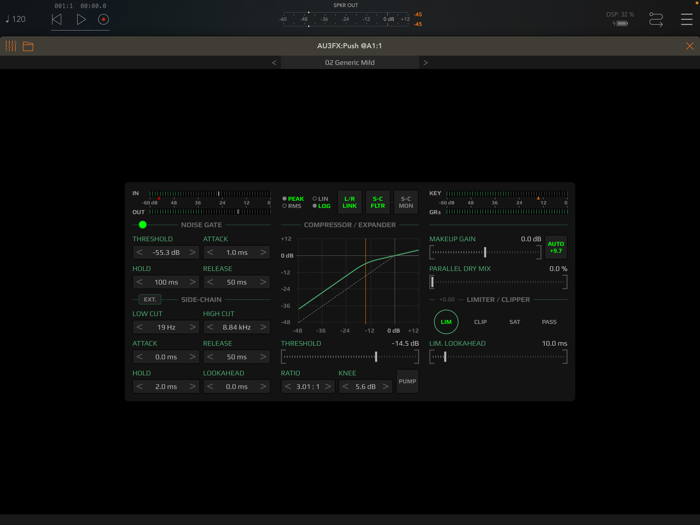This screenshot has width=700, height=525.
Task: Increase compressor Ratio 3.01:1
Action: (x=328, y=387)
